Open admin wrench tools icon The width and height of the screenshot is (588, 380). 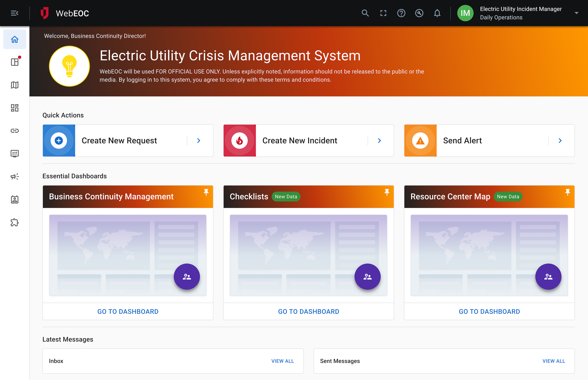click(419, 13)
